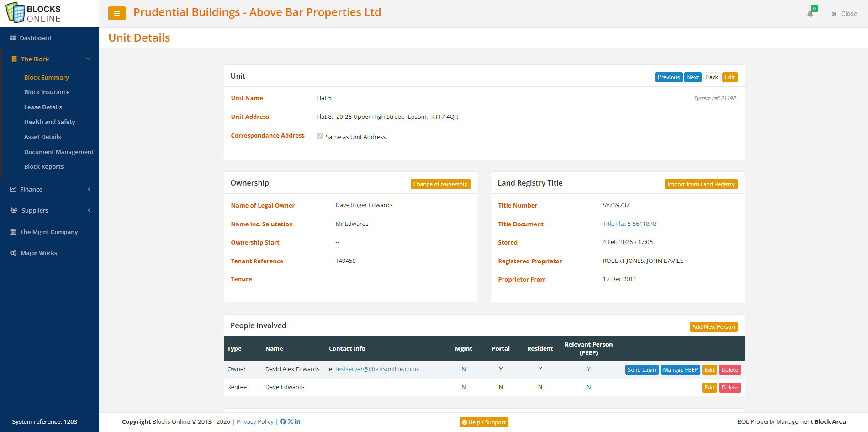868x432 pixels.
Task: Open Facebook icon link in footer
Action: 283,421
